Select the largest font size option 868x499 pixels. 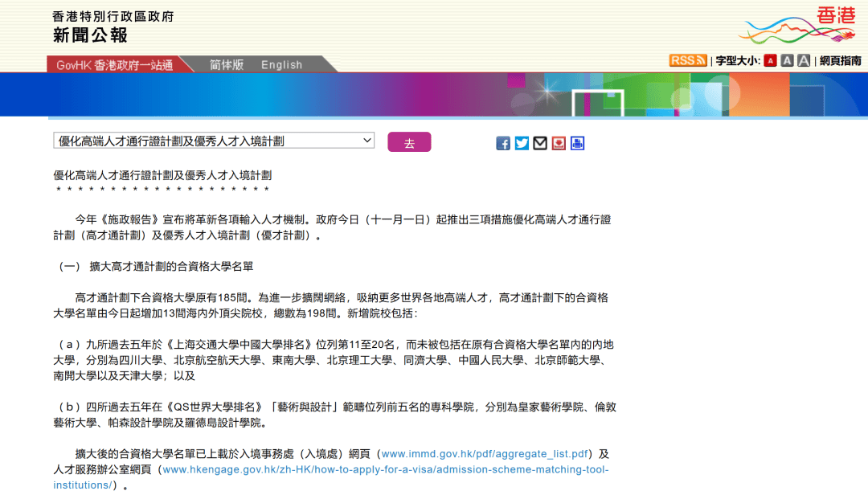[x=803, y=60]
